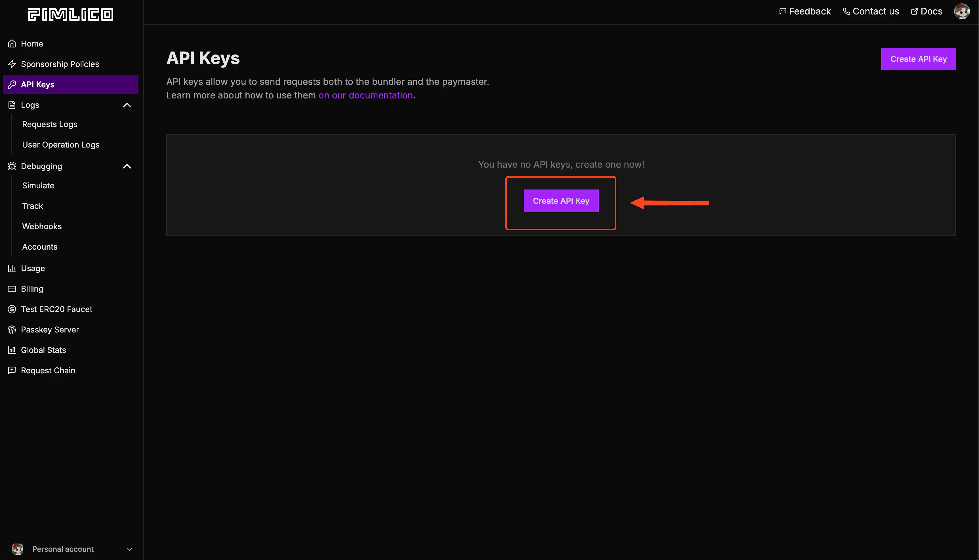This screenshot has width=979, height=560.
Task: Open the Feedback link in header
Action: [805, 12]
